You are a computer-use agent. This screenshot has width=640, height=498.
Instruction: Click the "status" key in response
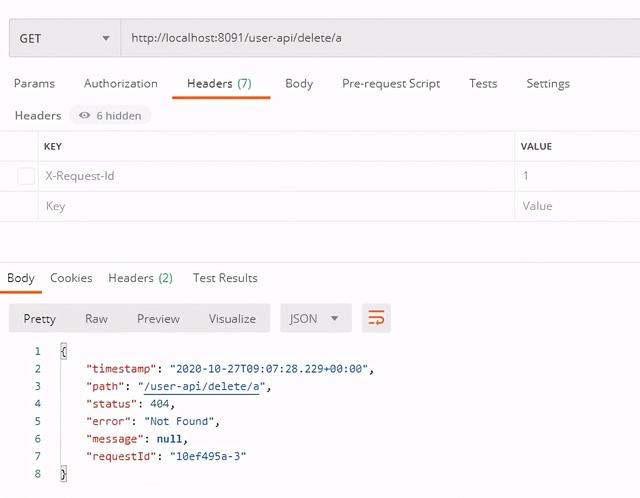111,404
